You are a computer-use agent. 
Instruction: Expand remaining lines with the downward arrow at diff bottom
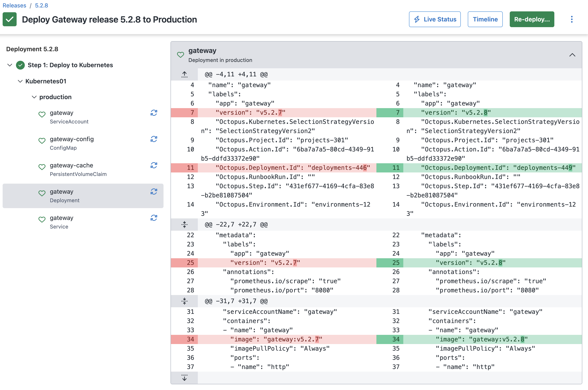pos(184,378)
